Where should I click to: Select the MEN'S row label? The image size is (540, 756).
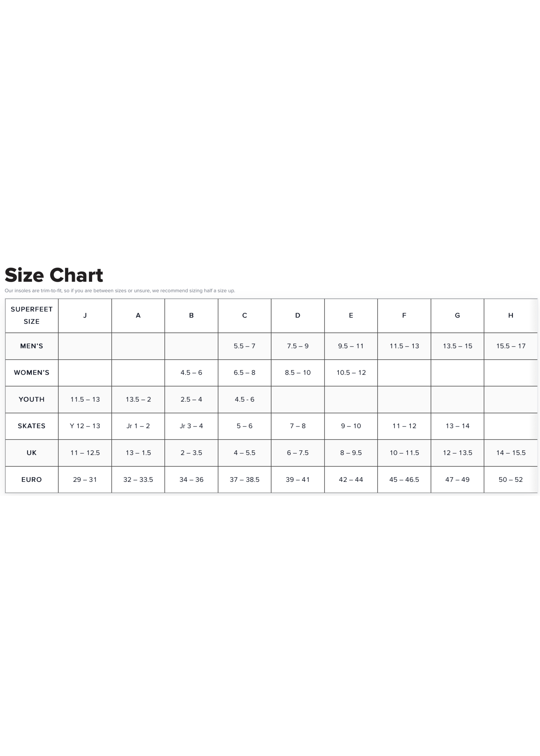(32, 346)
